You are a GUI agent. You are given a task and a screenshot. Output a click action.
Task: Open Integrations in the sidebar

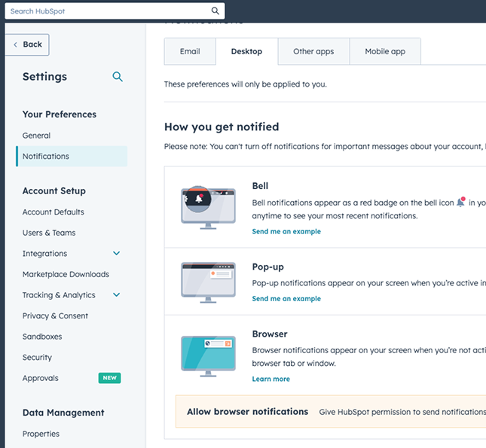tap(44, 254)
